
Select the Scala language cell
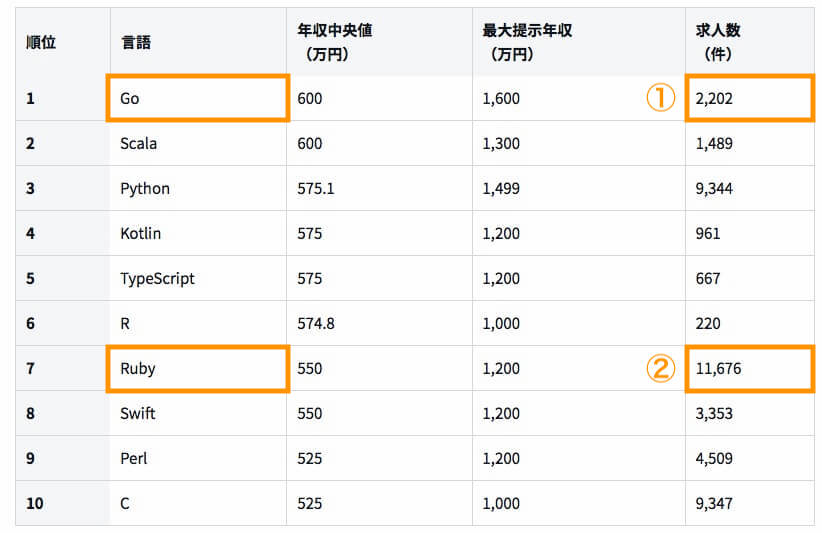[198, 143]
